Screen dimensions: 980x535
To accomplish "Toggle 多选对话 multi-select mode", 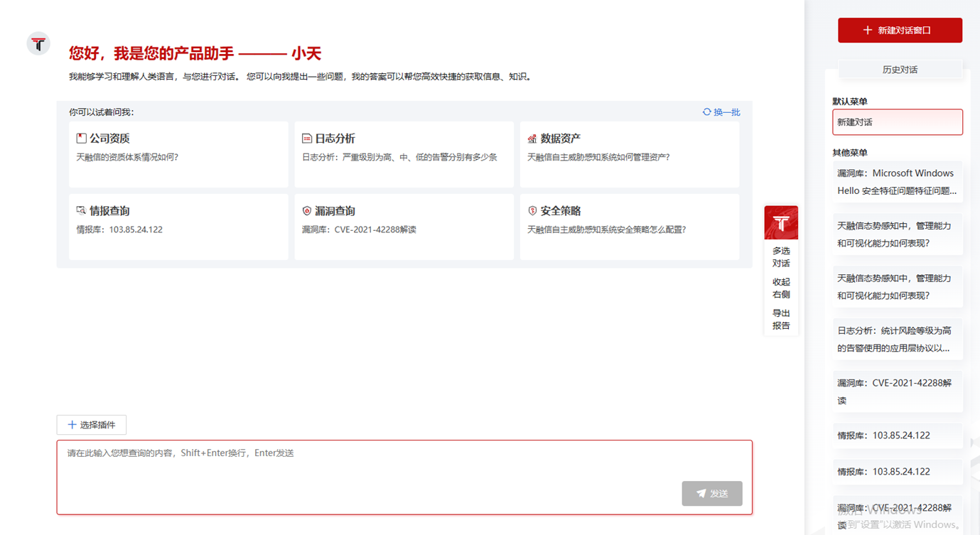I will pyautogui.click(x=781, y=257).
